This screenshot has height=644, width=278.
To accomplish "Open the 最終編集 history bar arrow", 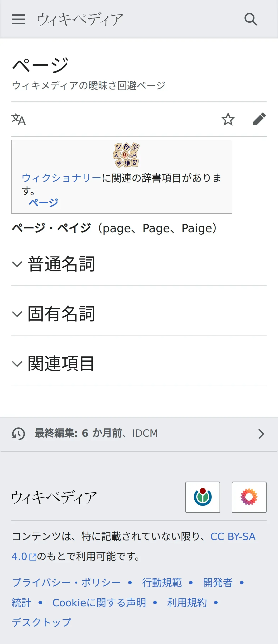I will [261, 434].
